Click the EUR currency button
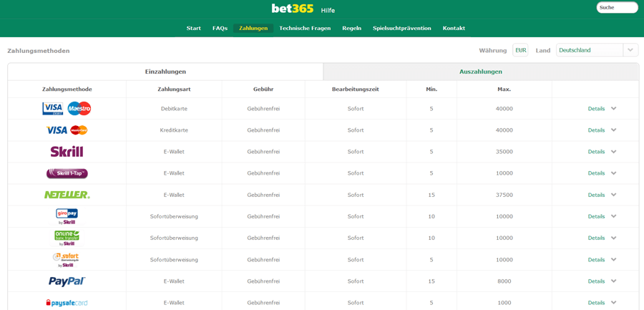644x310 pixels. 520,50
